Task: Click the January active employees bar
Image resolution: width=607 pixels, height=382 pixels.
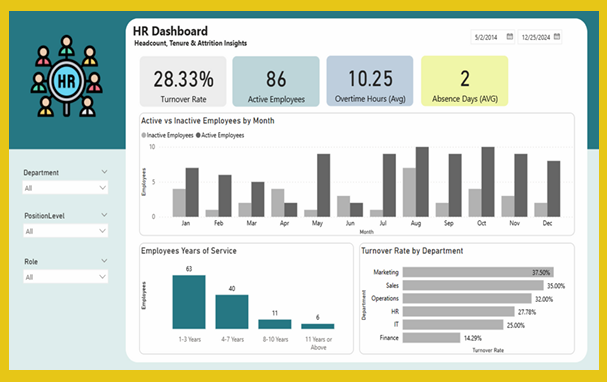Action: [x=192, y=192]
